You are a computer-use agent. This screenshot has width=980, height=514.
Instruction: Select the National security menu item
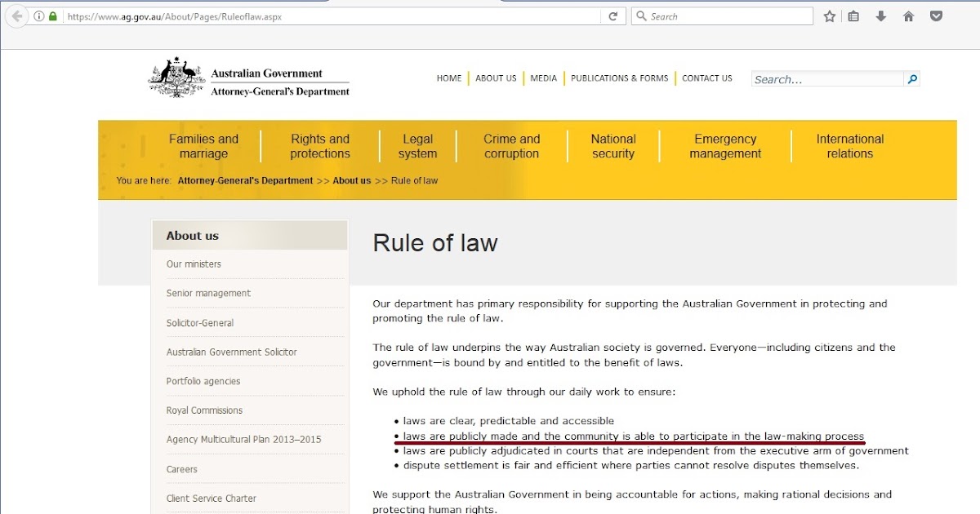[612, 145]
